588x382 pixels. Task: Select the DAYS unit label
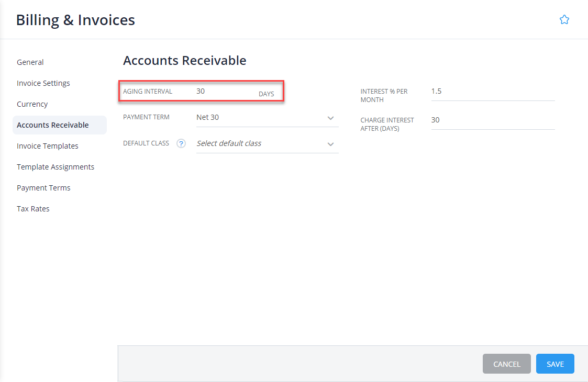267,94
